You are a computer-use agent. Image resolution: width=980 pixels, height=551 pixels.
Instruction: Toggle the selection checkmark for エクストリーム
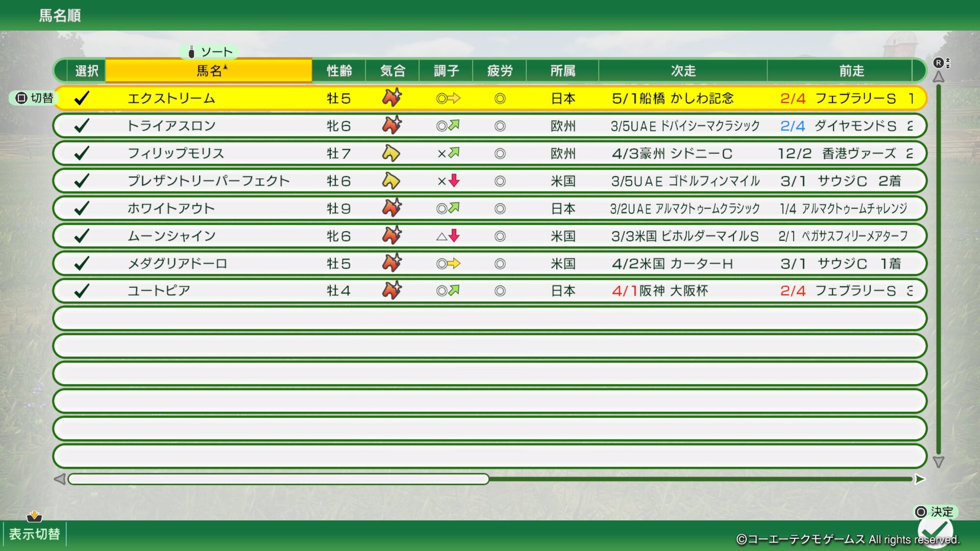(82, 98)
